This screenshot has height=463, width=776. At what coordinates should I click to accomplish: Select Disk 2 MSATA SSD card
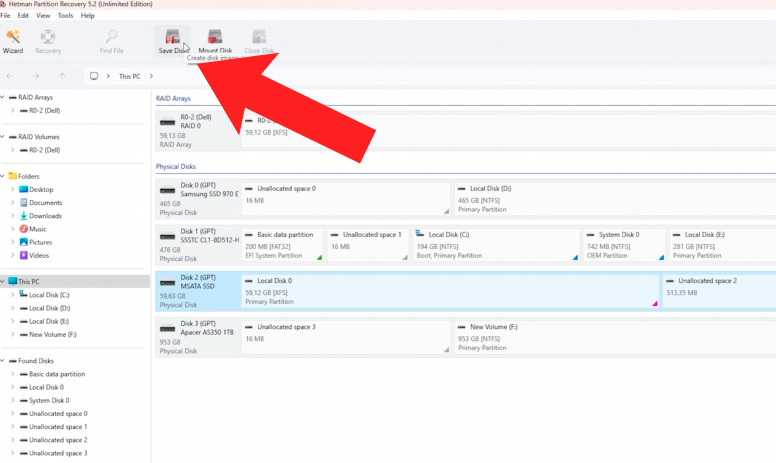pos(198,291)
